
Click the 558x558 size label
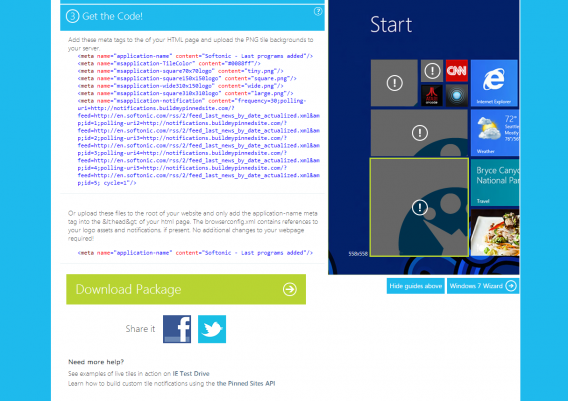[x=358, y=254]
